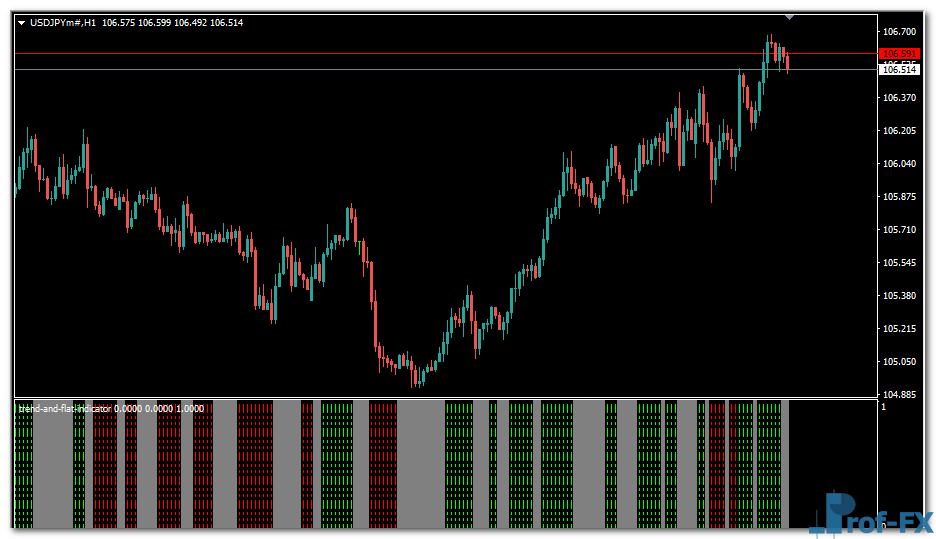Click the 106.040 price scale label

[x=900, y=164]
